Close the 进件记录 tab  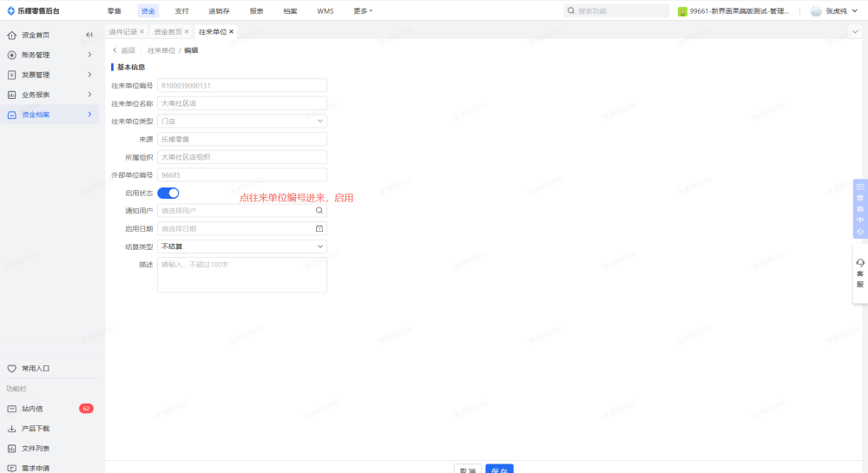tap(142, 32)
